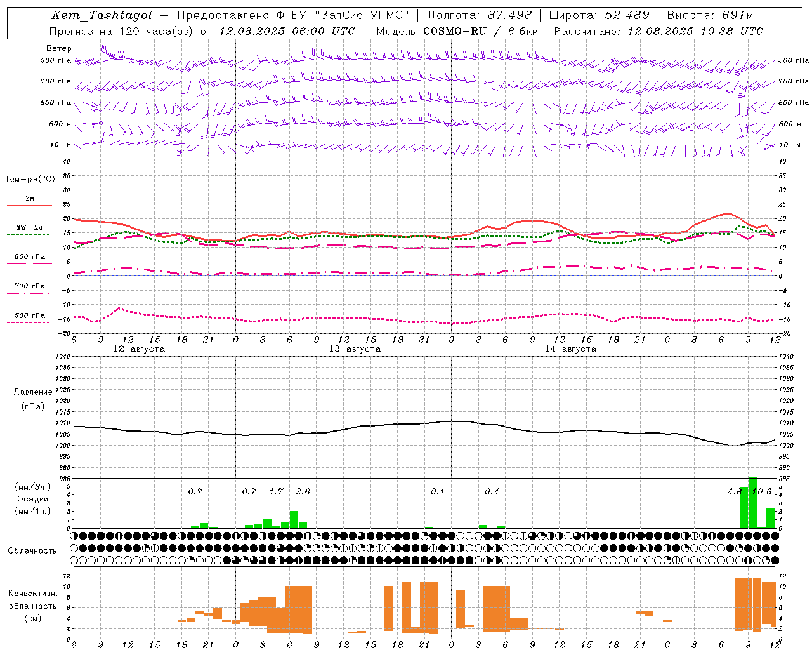
Task: Click the Td 2м legend entry
Action: [29, 227]
